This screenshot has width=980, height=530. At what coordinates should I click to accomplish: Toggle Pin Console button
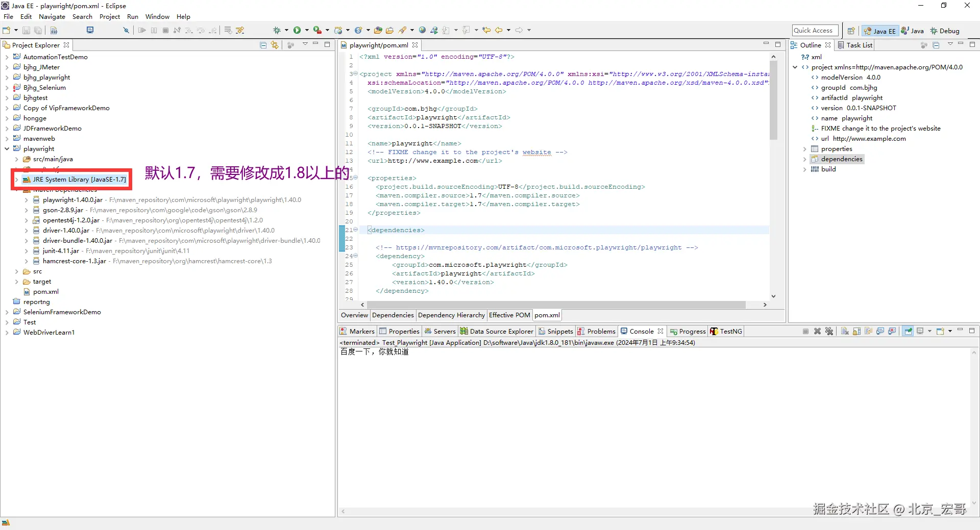(908, 331)
